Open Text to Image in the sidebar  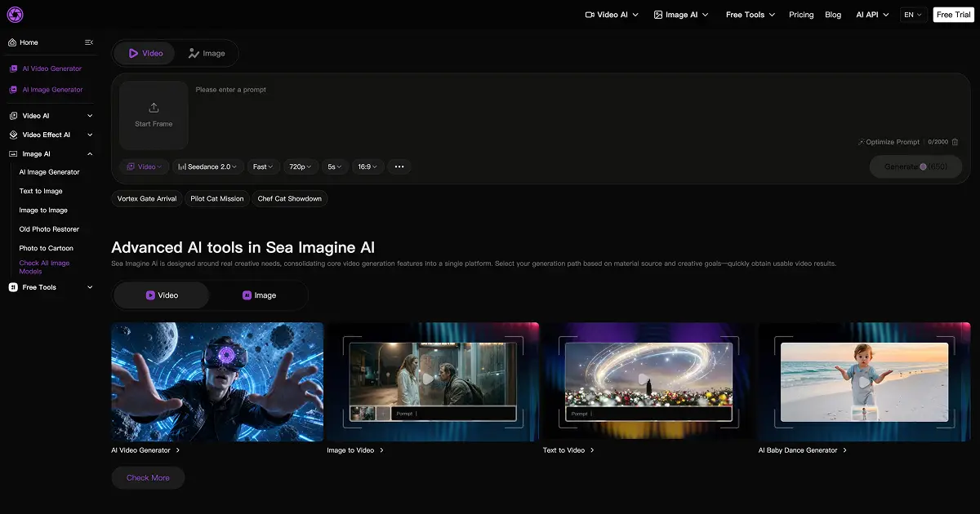41,191
